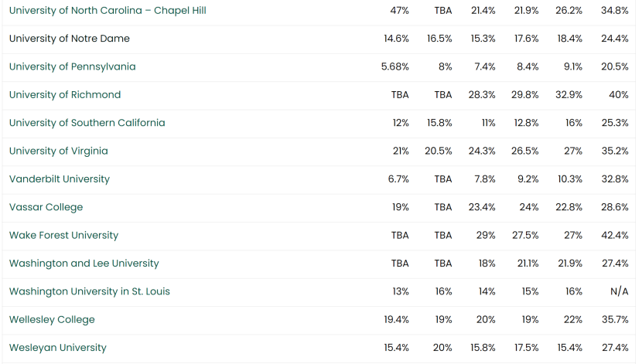Open University of North Carolina – Chapel Hill link
Screen dimensions: 642x364
tap(108, 11)
